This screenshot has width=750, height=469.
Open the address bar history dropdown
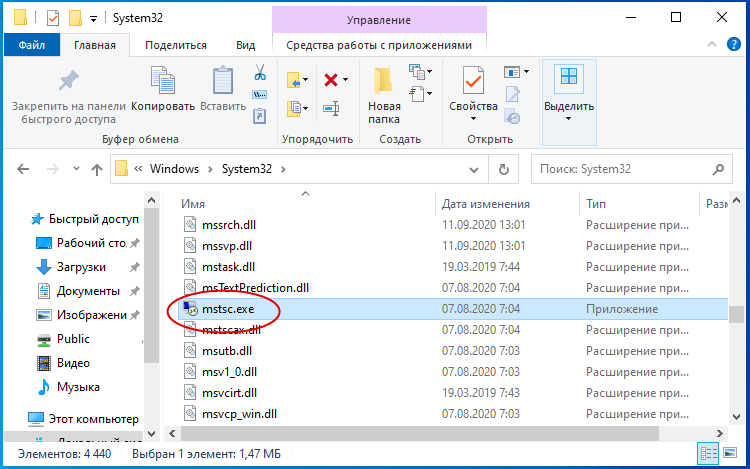(474, 169)
